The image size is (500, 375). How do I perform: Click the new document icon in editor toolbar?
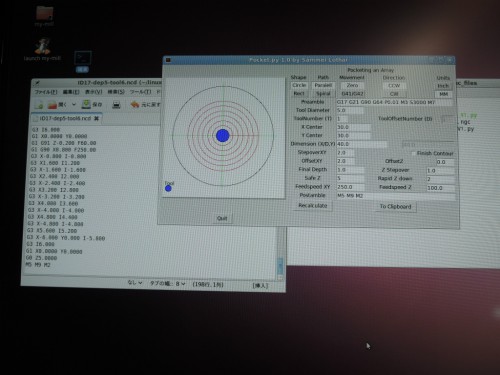point(39,105)
